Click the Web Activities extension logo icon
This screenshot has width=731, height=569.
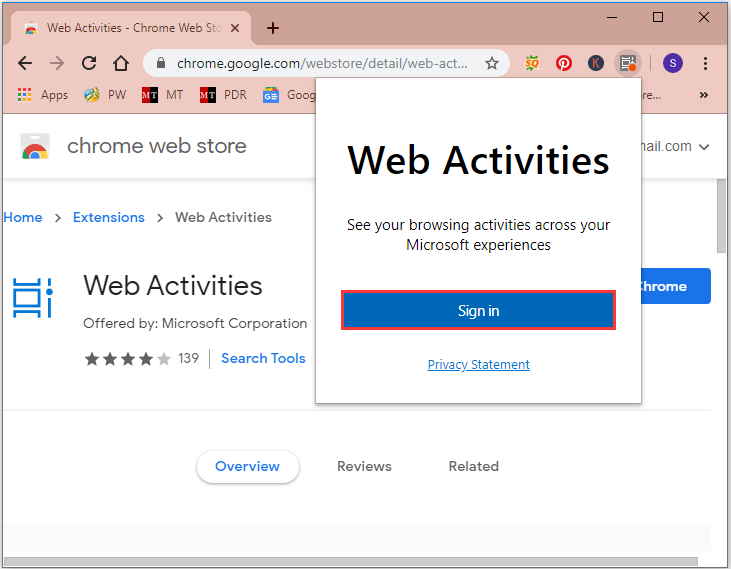pos(33,298)
